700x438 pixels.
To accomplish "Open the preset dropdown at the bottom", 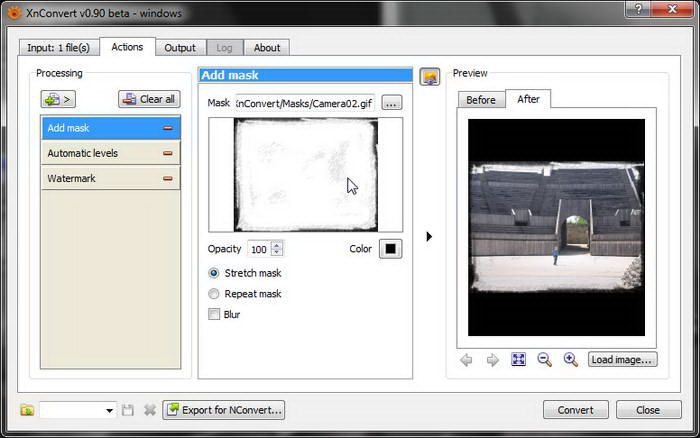I will click(109, 410).
